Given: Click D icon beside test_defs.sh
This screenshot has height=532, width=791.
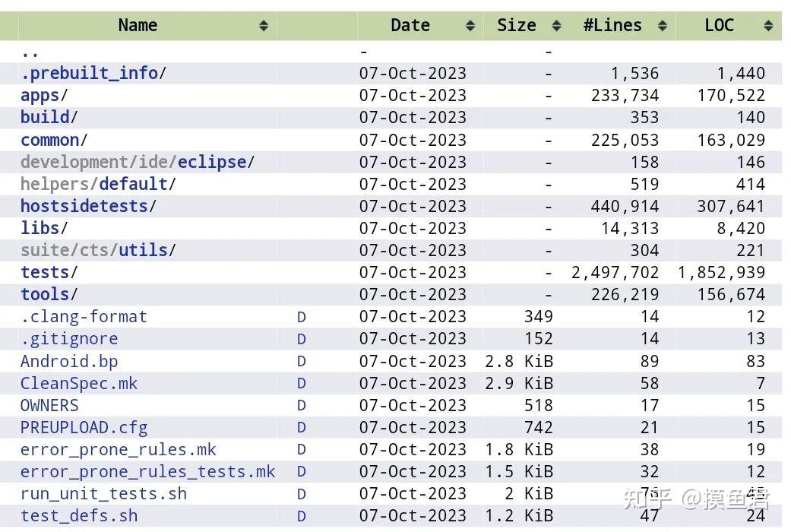Looking at the screenshot, I should pyautogui.click(x=302, y=516).
